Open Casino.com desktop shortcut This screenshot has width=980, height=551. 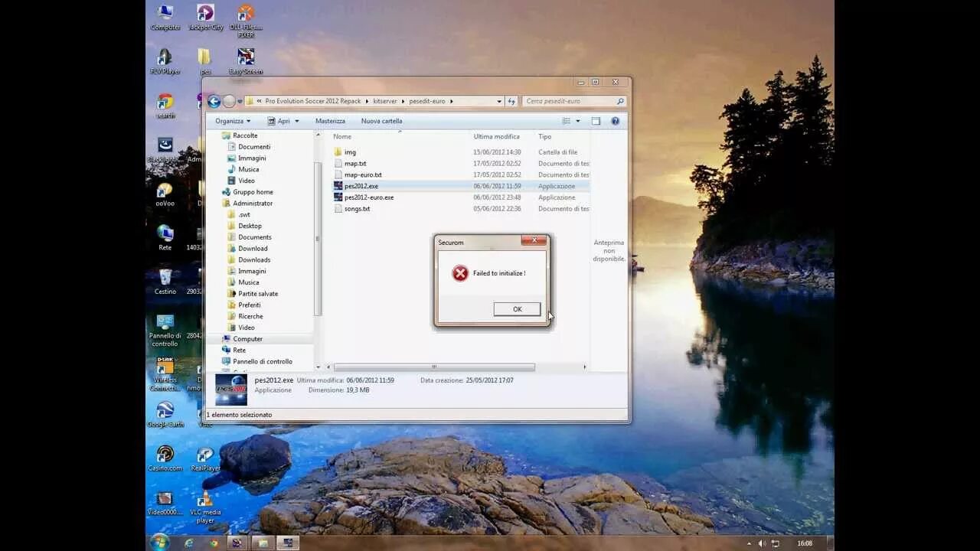click(165, 458)
